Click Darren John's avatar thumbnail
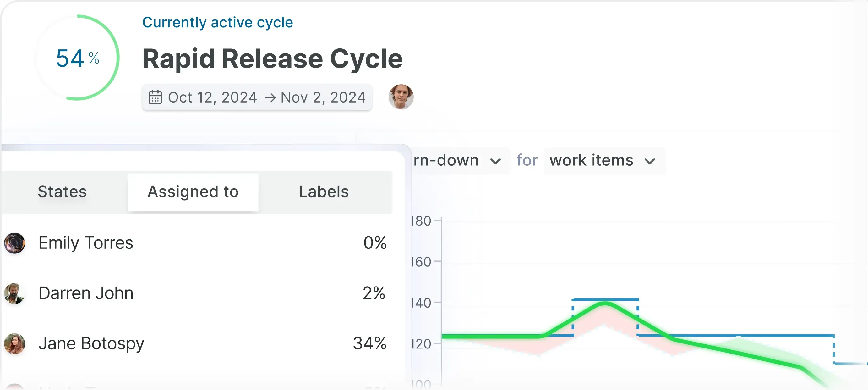The image size is (868, 390). click(14, 294)
